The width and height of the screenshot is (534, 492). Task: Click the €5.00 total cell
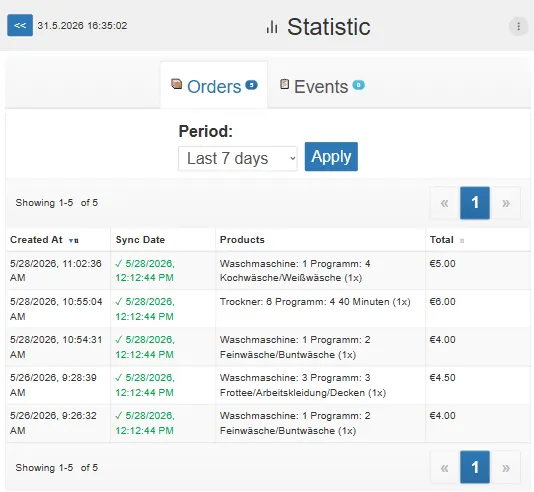click(477, 271)
